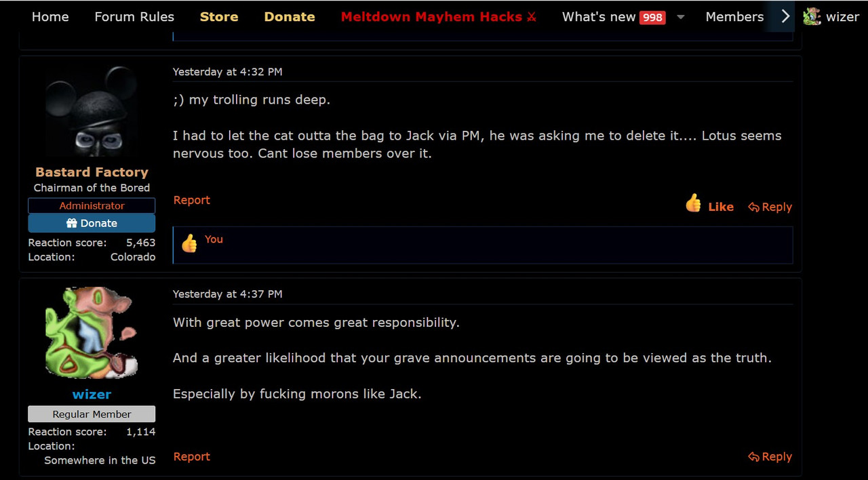Report Bastard Factory's post
Viewport: 868px width, 480px height.
(191, 200)
